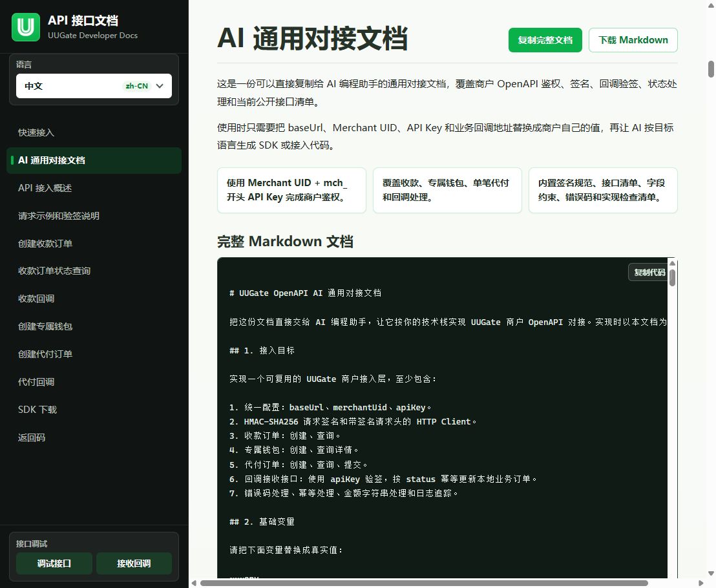
Task: Click the code block scrollbar up arrow
Action: tap(672, 263)
